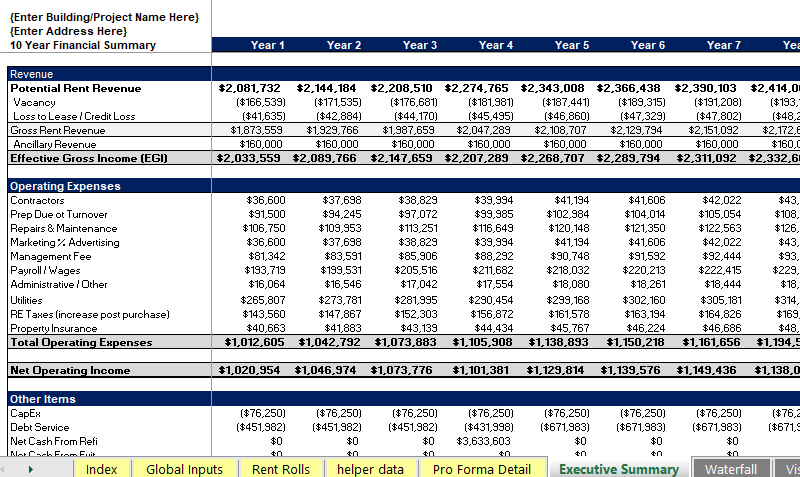
Task: Select the helper data tab
Action: [x=370, y=469]
